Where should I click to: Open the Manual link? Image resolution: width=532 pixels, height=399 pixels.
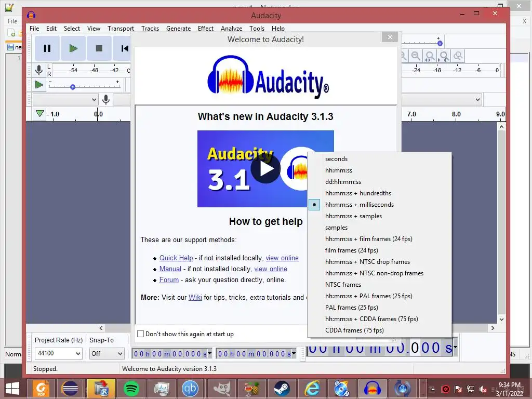(170, 269)
